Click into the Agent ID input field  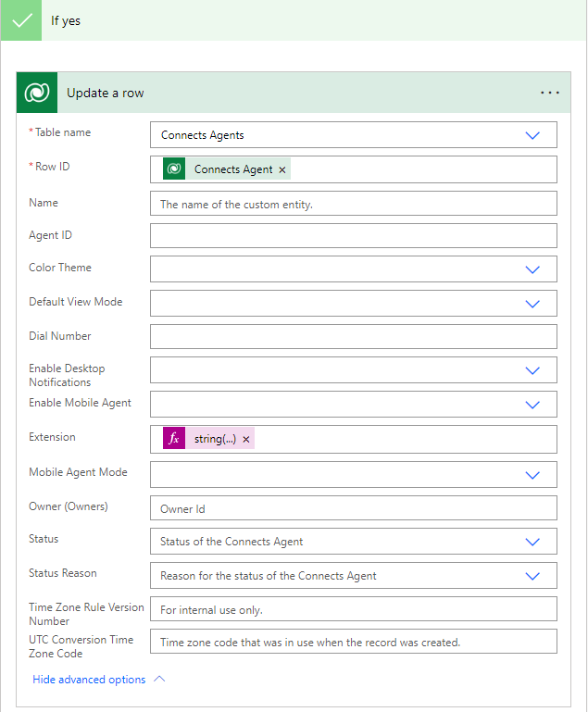coord(353,236)
